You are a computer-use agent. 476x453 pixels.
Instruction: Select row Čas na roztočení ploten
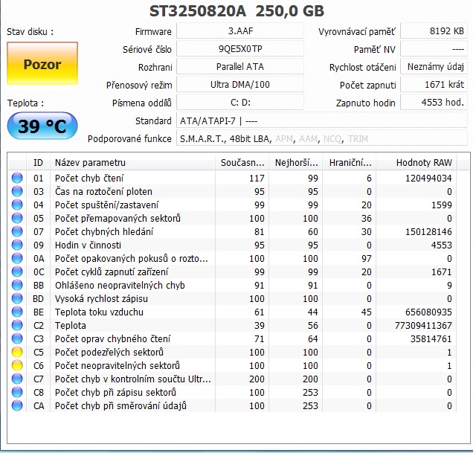tap(232, 191)
